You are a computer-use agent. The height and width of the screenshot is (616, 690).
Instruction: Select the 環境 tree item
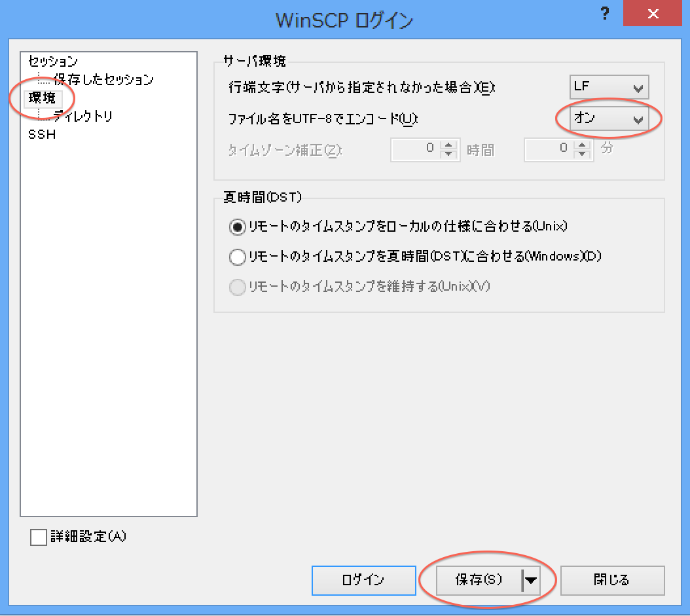point(43,98)
